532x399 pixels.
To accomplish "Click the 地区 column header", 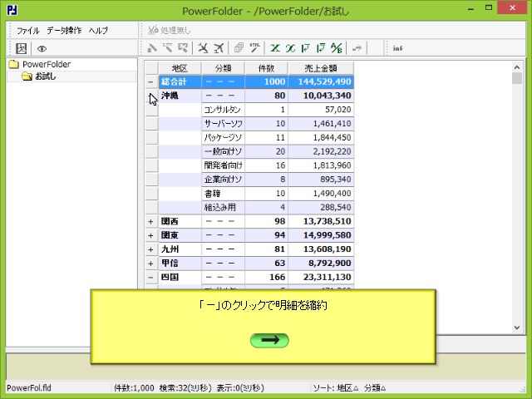I will point(180,68).
